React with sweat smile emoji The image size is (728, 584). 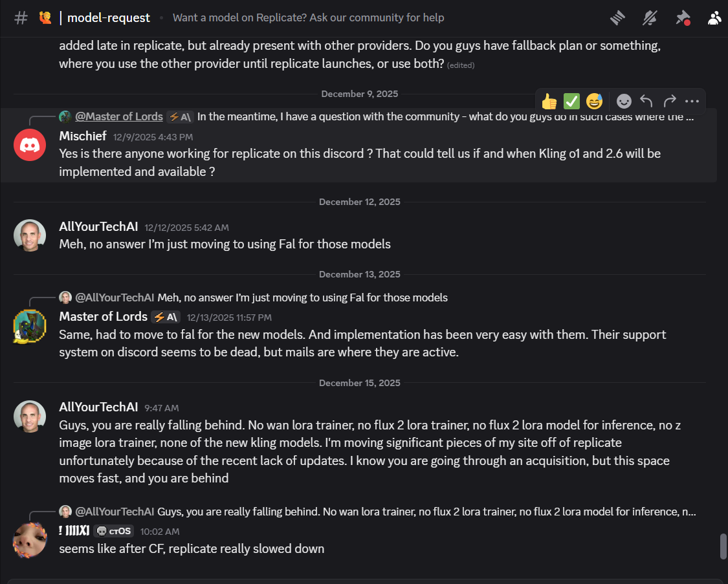[x=593, y=102]
